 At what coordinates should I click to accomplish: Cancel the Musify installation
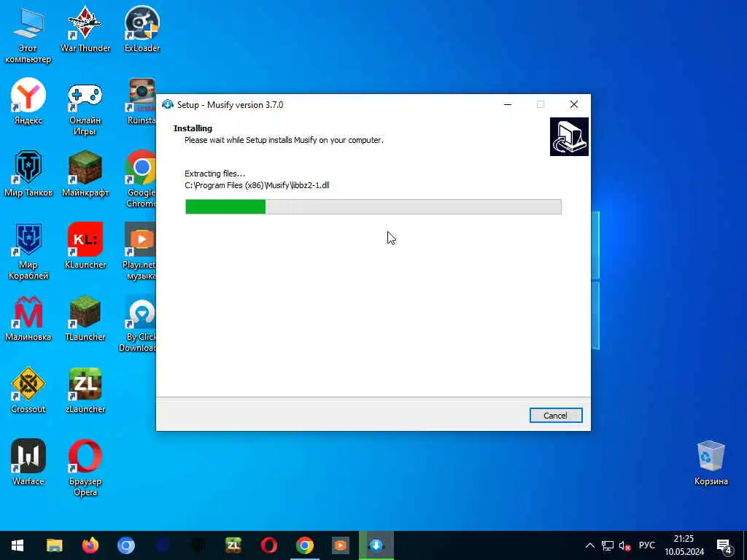point(555,415)
